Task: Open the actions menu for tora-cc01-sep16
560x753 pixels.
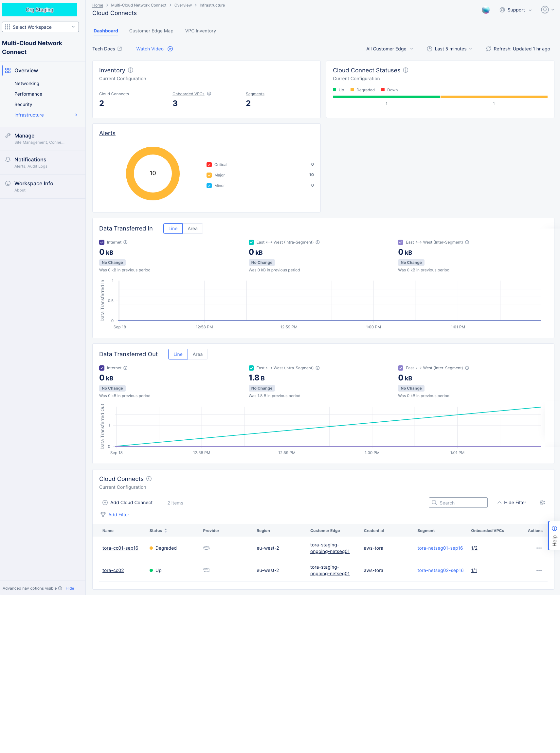Action: [x=539, y=548]
